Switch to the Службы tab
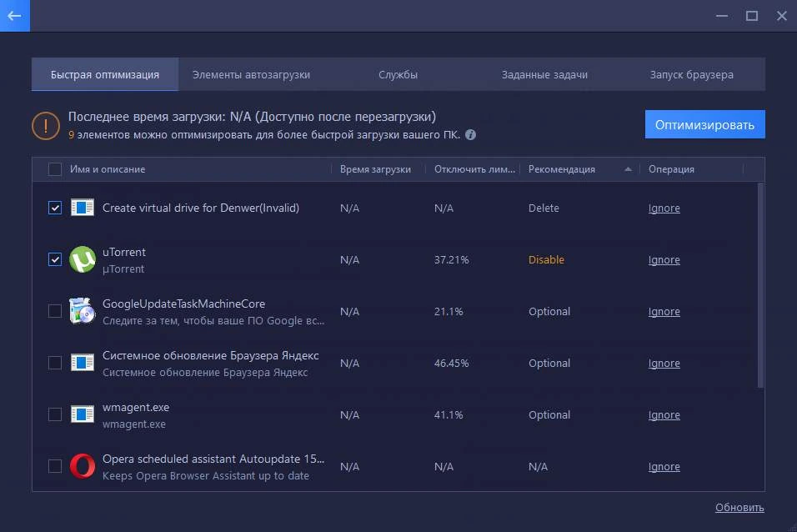 point(398,74)
